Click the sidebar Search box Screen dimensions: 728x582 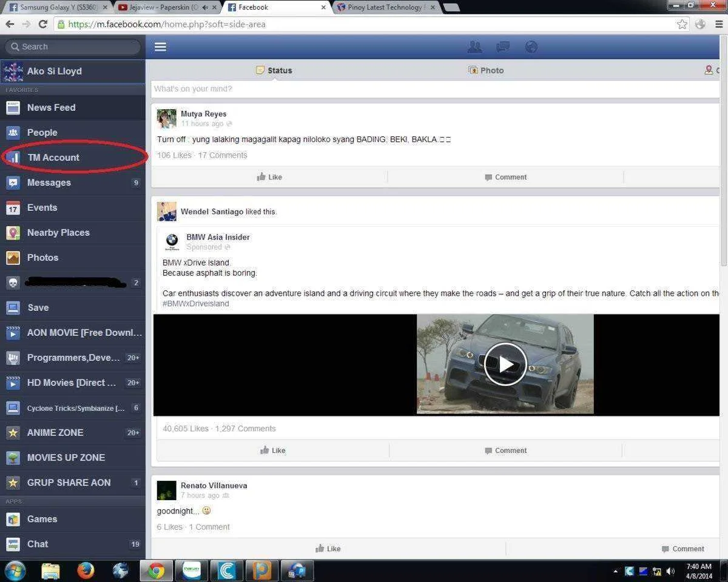(x=73, y=47)
